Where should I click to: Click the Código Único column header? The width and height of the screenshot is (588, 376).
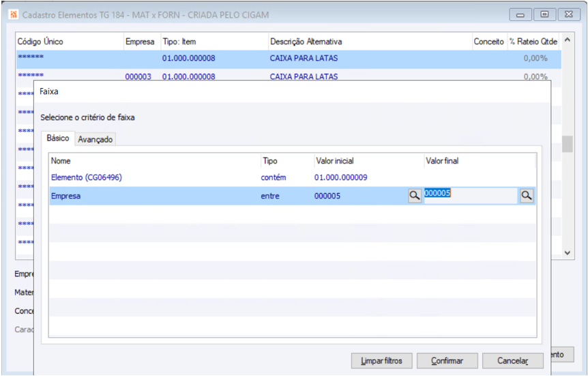[70, 41]
